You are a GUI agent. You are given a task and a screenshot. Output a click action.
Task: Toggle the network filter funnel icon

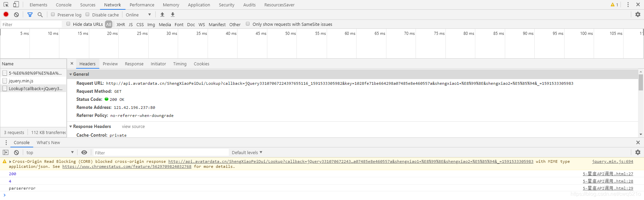click(x=30, y=15)
